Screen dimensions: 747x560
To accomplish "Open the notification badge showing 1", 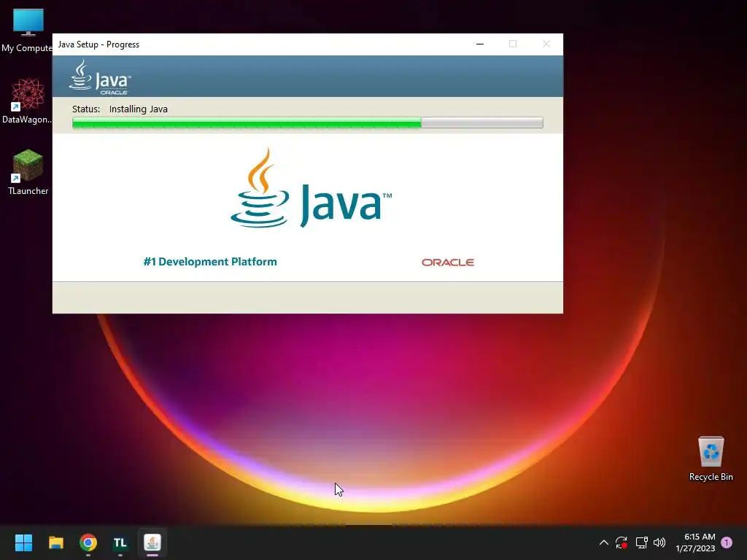I will point(727,542).
